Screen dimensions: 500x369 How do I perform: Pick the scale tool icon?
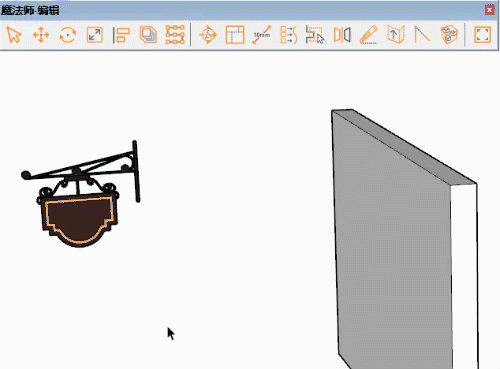click(95, 35)
